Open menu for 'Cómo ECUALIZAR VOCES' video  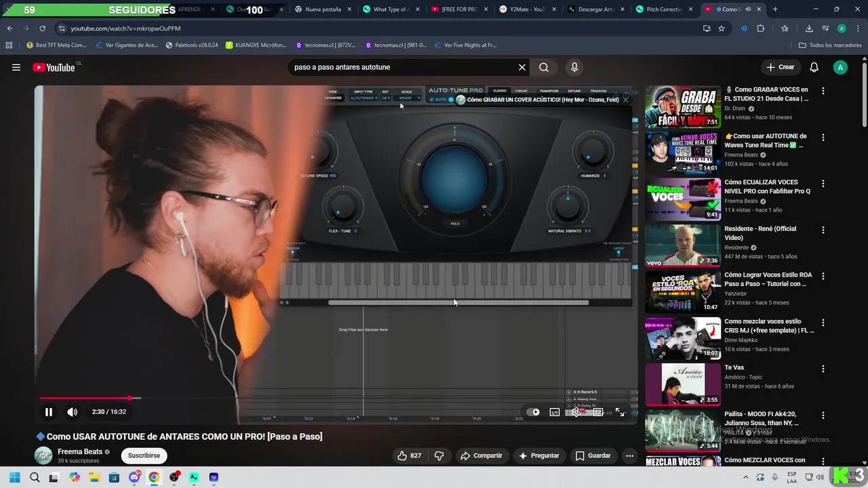823,184
